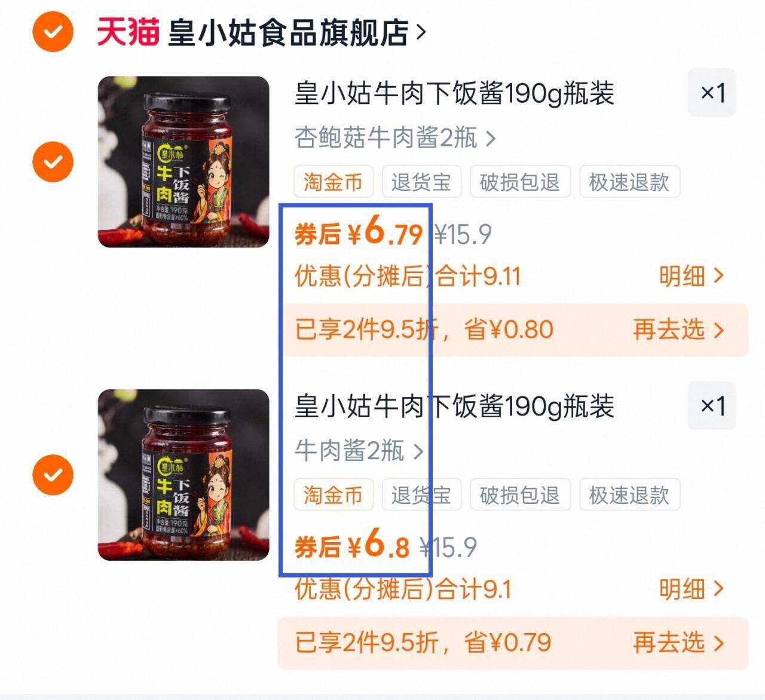The width and height of the screenshot is (765, 700).
Task: Tap 破损包退 tag on second item
Action: (x=520, y=495)
